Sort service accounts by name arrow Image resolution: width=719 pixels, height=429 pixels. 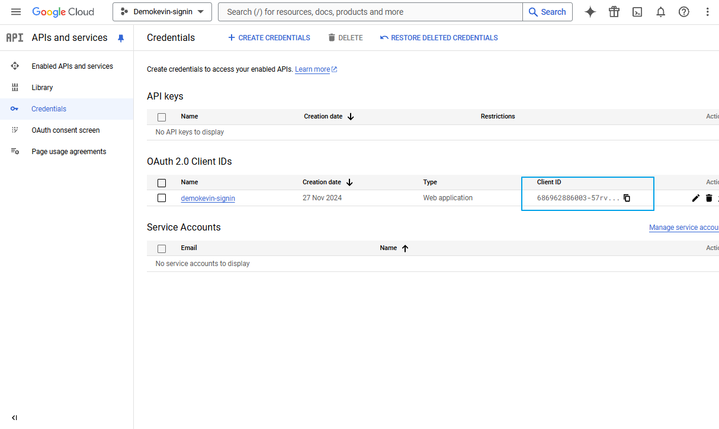405,248
